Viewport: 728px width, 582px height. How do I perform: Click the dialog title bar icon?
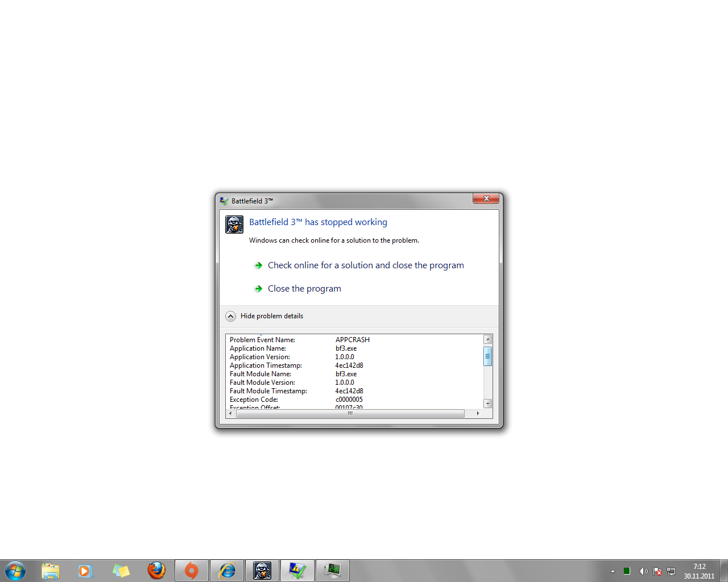pos(224,201)
